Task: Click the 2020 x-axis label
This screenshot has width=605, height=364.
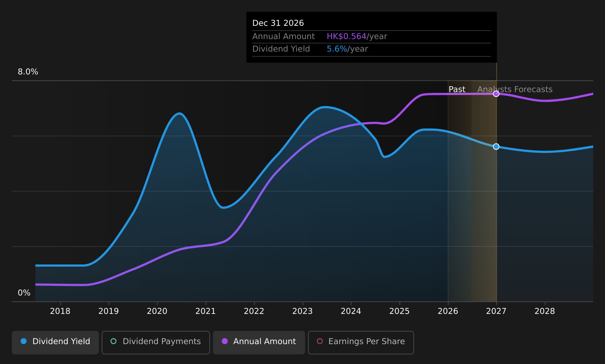Action: pyautogui.click(x=157, y=311)
